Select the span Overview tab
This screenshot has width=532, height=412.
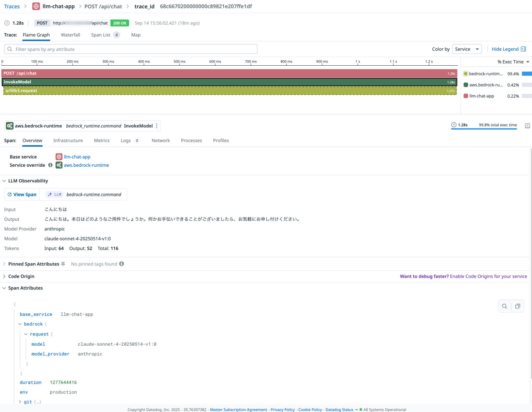(32, 141)
